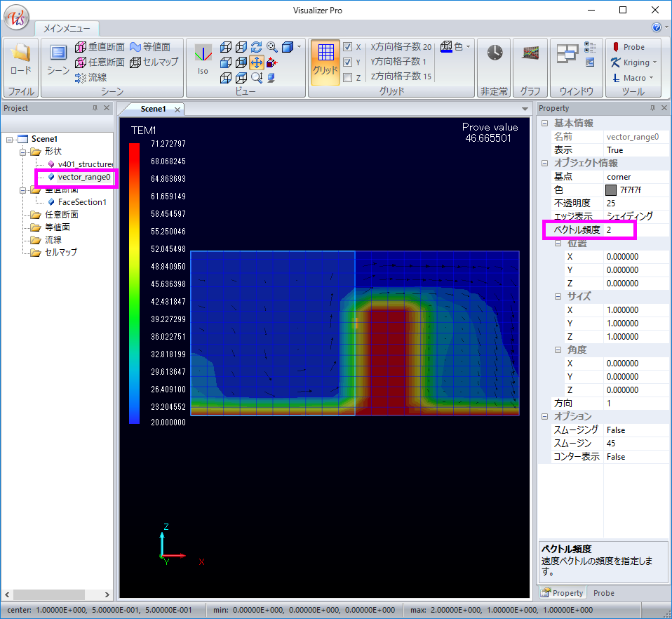Open the メインメニュー ribbon tab

click(x=67, y=28)
